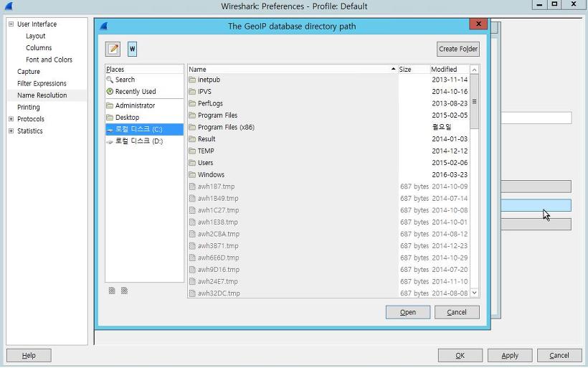Click the pencil type-a-filename icon
This screenshot has height=368, width=588.
click(113, 49)
